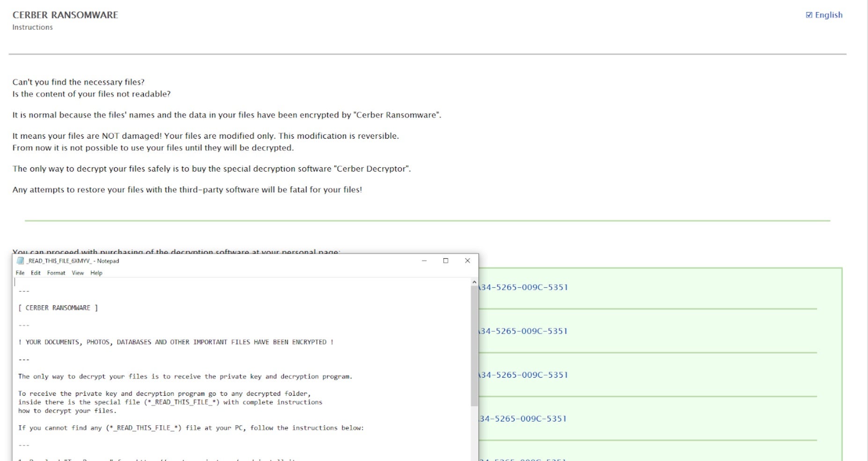The height and width of the screenshot is (461, 868).
Task: Place cursor on the [ CERBER RANSOMWARE ] line
Action: (x=58, y=308)
